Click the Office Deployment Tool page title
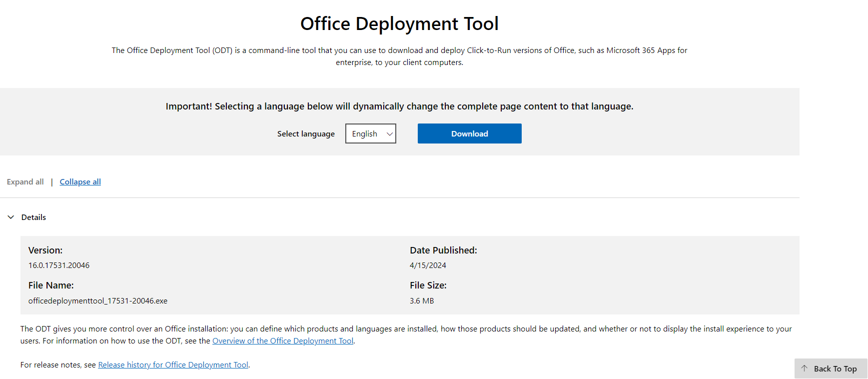The width and height of the screenshot is (868, 379). click(x=399, y=23)
